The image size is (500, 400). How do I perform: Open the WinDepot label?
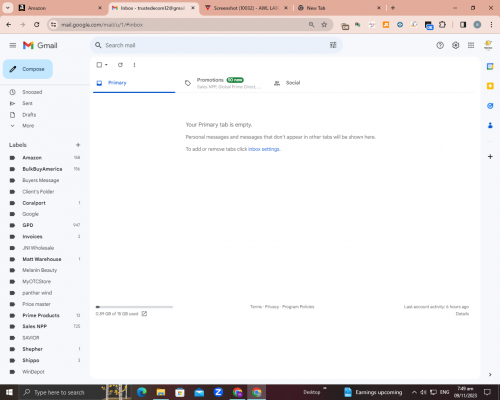click(33, 372)
